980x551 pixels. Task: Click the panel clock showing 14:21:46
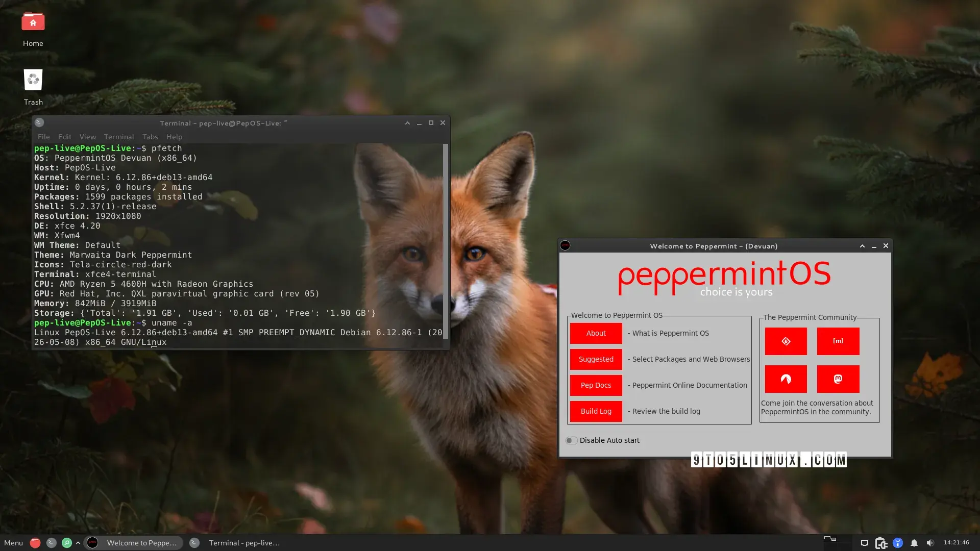956,543
